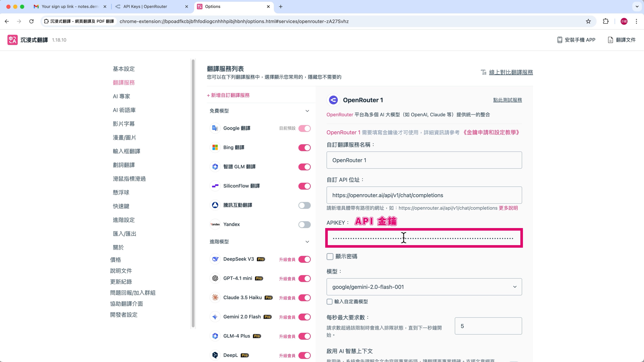This screenshot has height=362, width=644.
Task: Open 匯入/匯出 in the sidebar
Action: point(124,234)
